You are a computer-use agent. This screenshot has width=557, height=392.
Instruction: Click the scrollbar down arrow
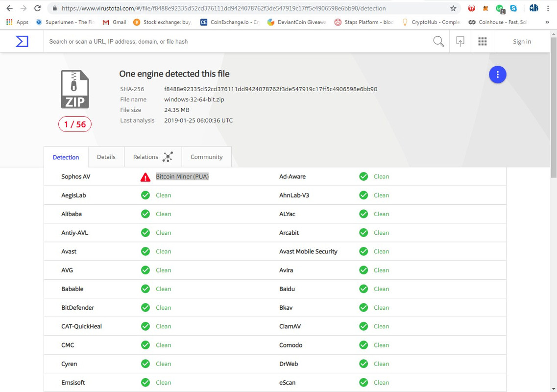pos(554,389)
